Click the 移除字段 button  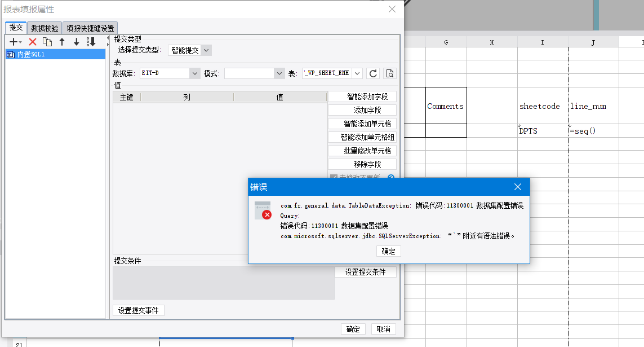[x=362, y=164]
